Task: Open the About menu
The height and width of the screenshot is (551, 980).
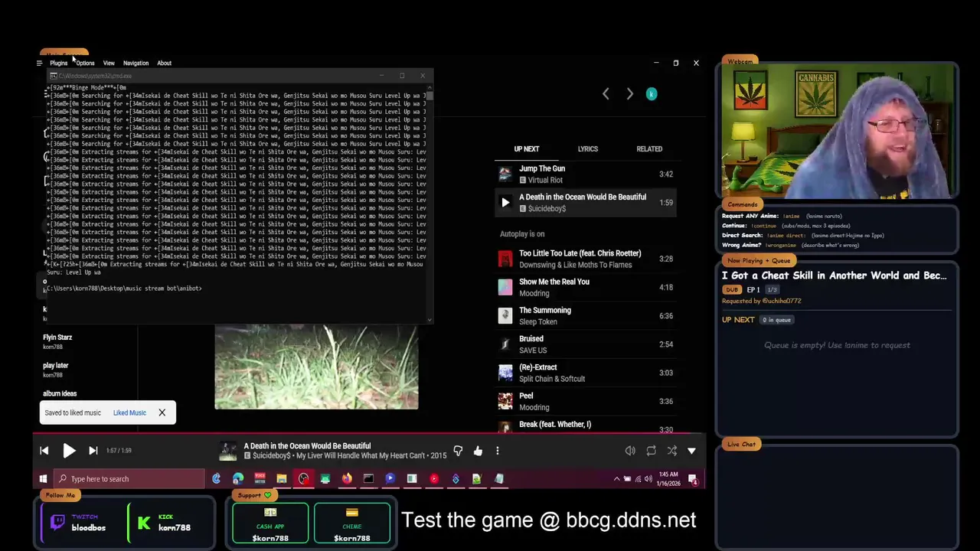Action: pos(164,63)
